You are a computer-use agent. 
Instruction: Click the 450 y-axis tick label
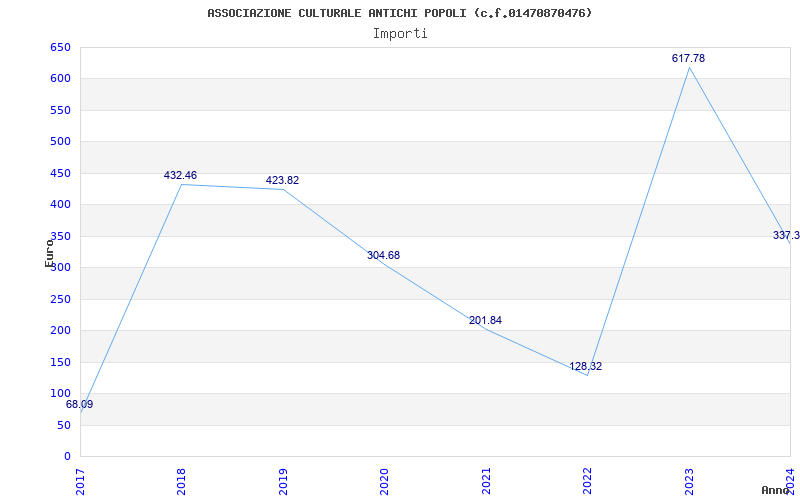(60, 173)
